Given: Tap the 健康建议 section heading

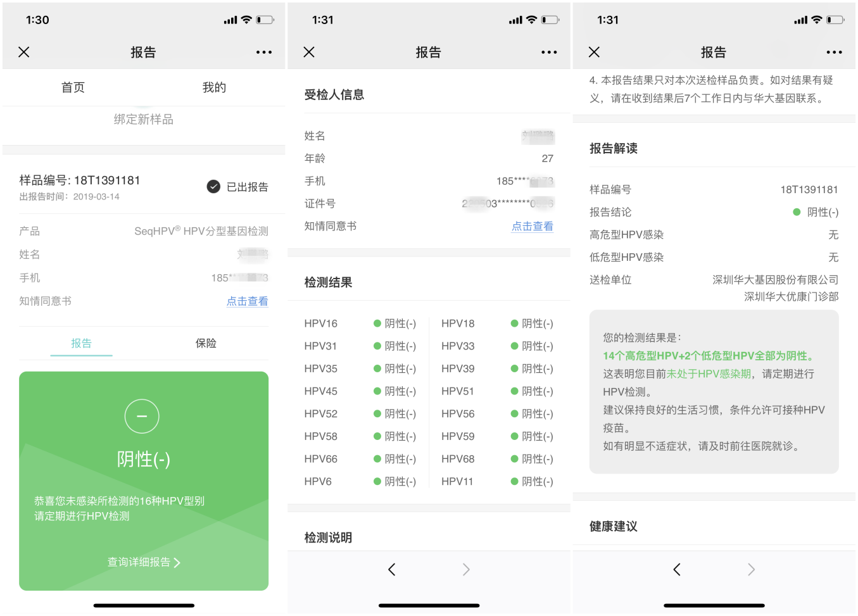Looking at the screenshot, I should pos(614,526).
